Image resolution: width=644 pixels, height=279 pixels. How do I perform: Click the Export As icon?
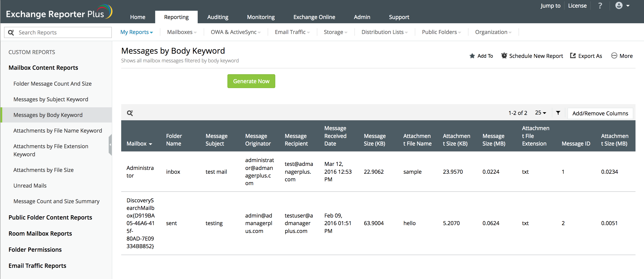click(572, 55)
